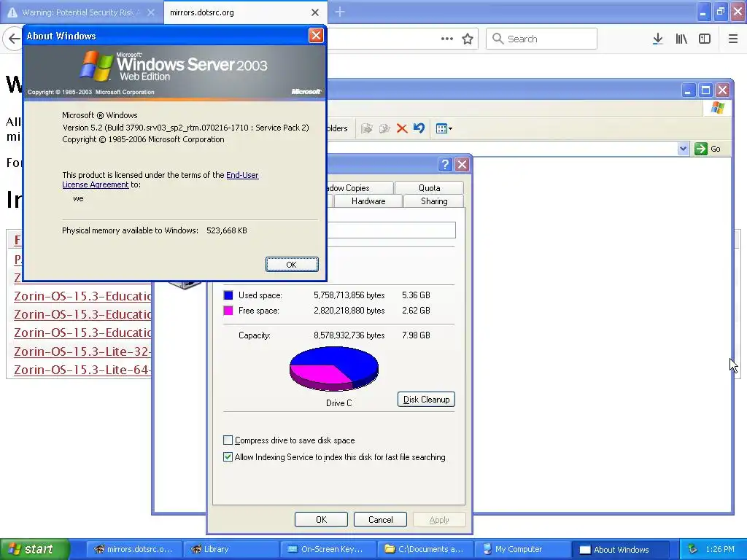Open Firefox hamburger menu

[733, 39]
